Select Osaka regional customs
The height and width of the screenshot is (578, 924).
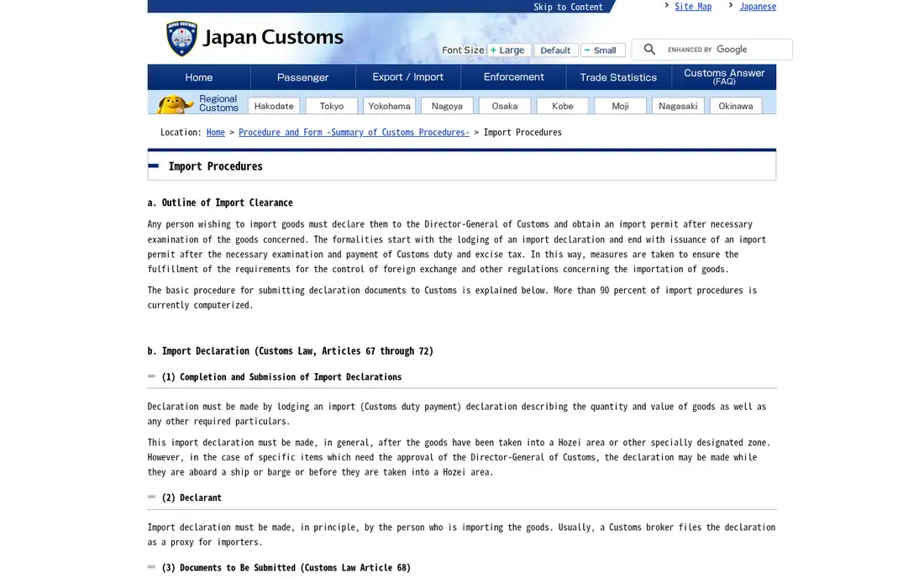505,106
